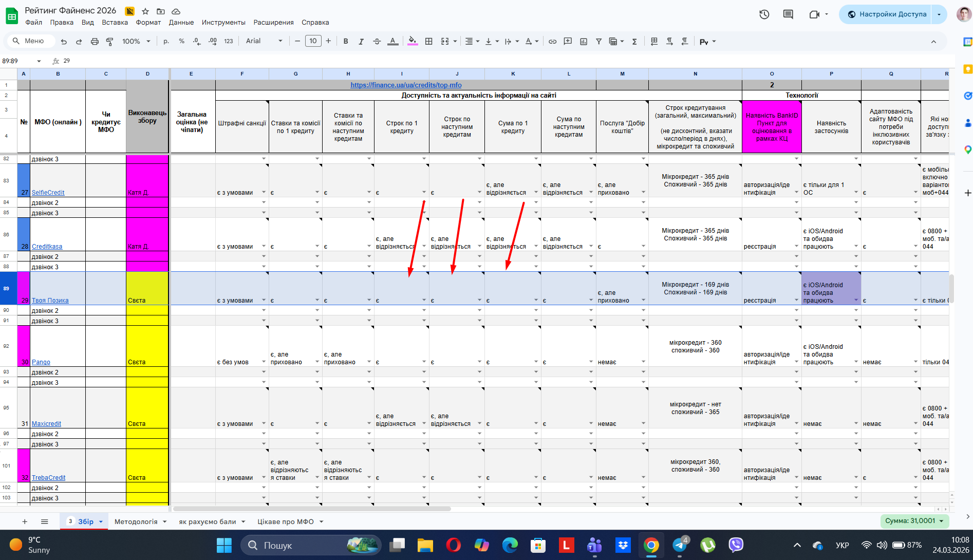Open the Arial font dropdown
973x560 pixels.
click(264, 42)
